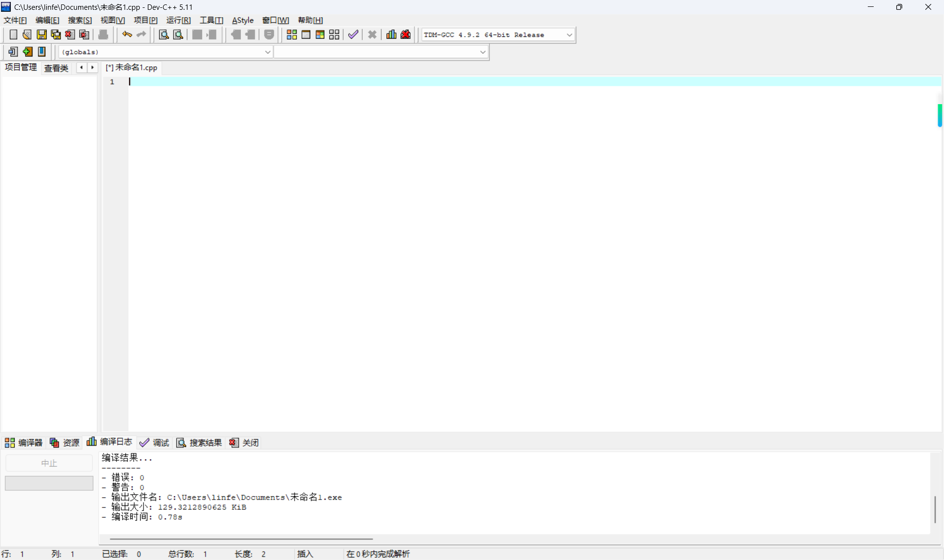Click the Undo arrow icon

tap(127, 34)
